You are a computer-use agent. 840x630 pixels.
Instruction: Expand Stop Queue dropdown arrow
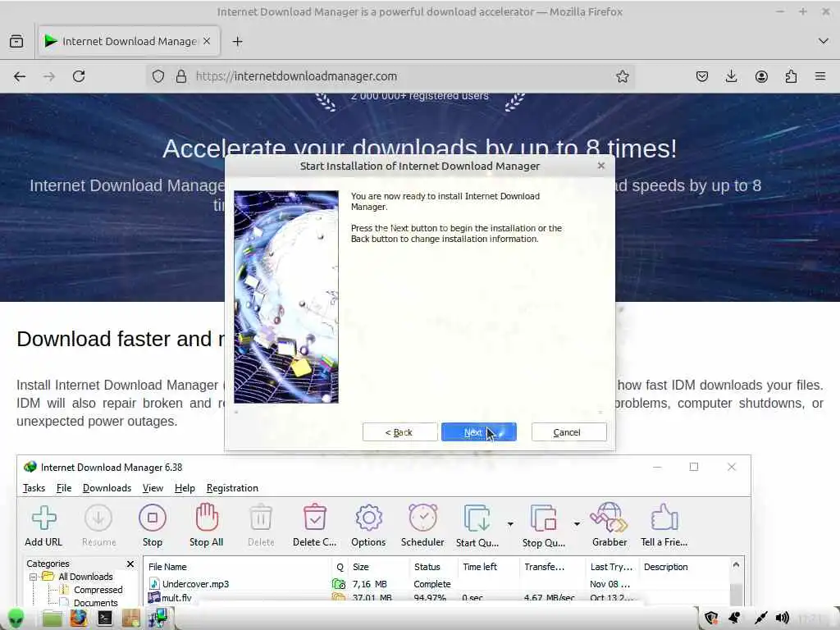point(577,524)
